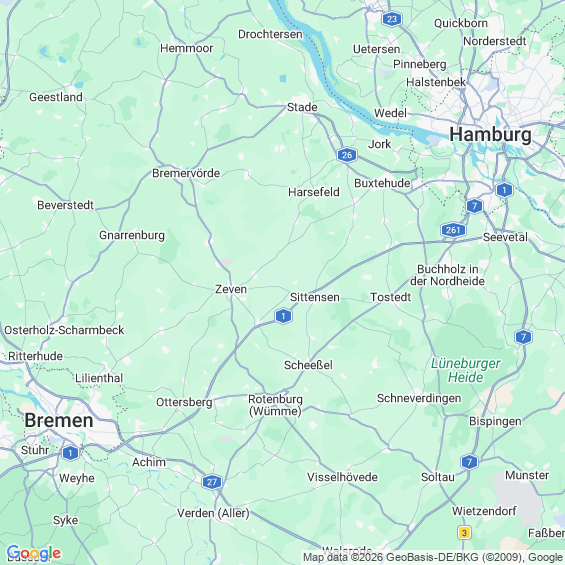
Task: Click the Lüneburger Heide park label
Action: point(466,370)
